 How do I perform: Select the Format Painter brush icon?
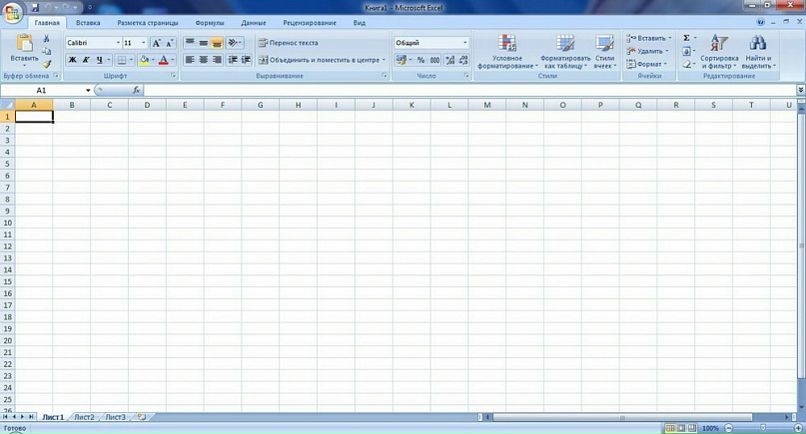point(46,64)
